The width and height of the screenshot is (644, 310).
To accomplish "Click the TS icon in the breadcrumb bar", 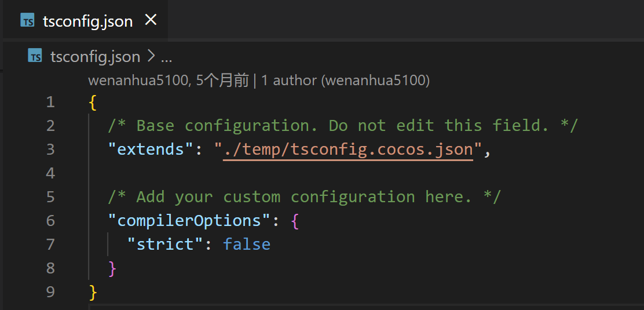I will tap(35, 56).
